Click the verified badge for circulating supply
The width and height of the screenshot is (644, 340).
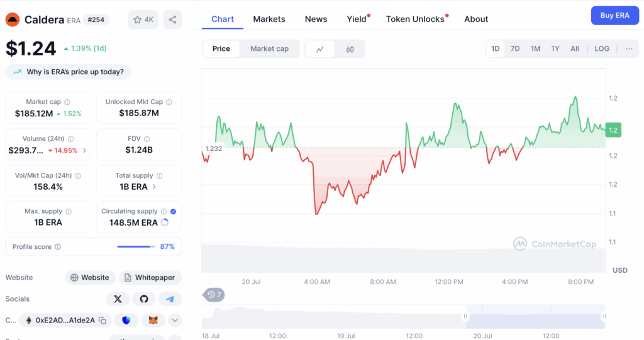click(174, 211)
